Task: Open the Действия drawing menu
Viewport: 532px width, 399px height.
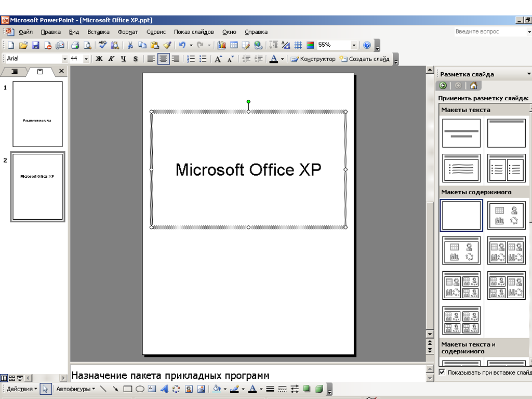Action: click(x=22, y=389)
